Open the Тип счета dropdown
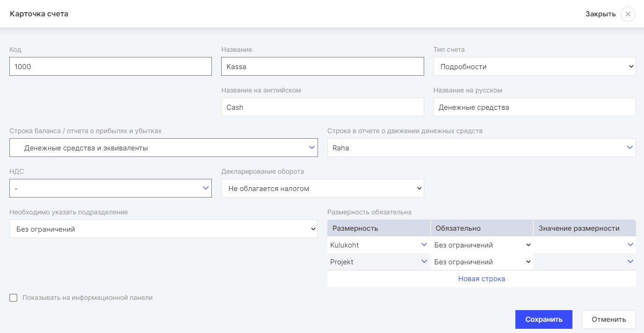Viewport: 644px width, 333px height. (x=534, y=66)
